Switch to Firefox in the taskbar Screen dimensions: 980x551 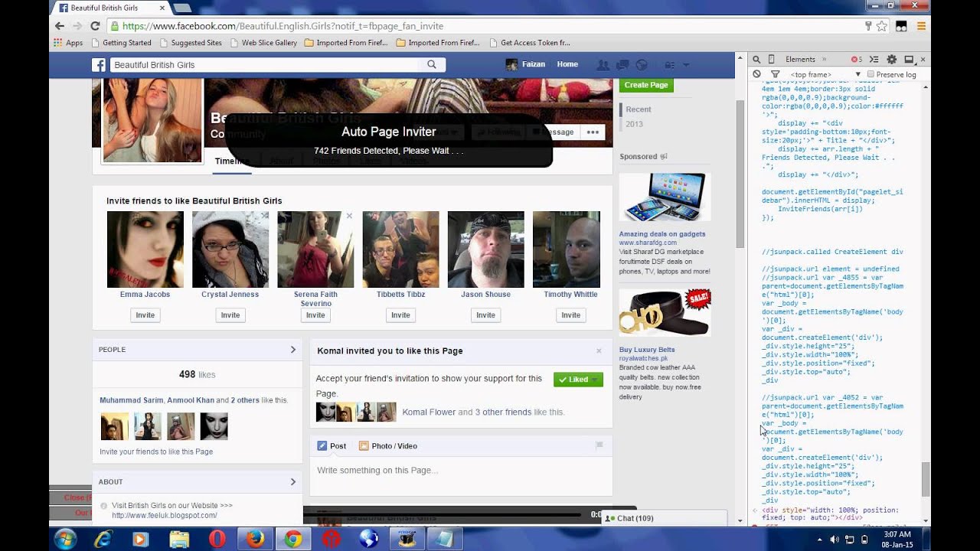(x=255, y=540)
